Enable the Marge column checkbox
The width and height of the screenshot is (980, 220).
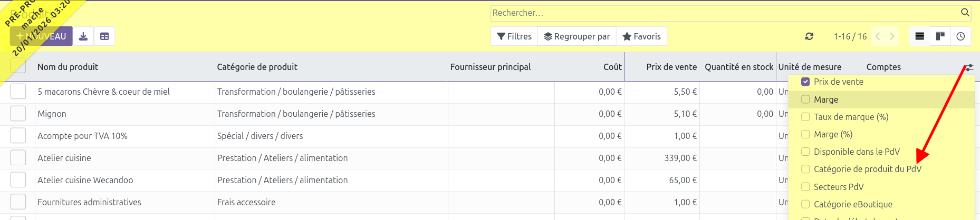pyautogui.click(x=805, y=99)
